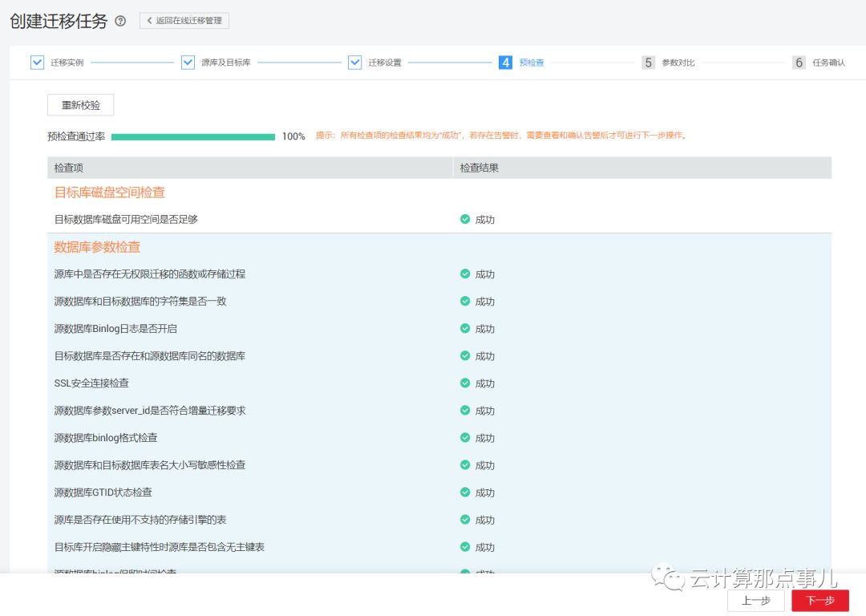866x616 pixels.
Task: Click the 重新校验 button
Action: 80,104
